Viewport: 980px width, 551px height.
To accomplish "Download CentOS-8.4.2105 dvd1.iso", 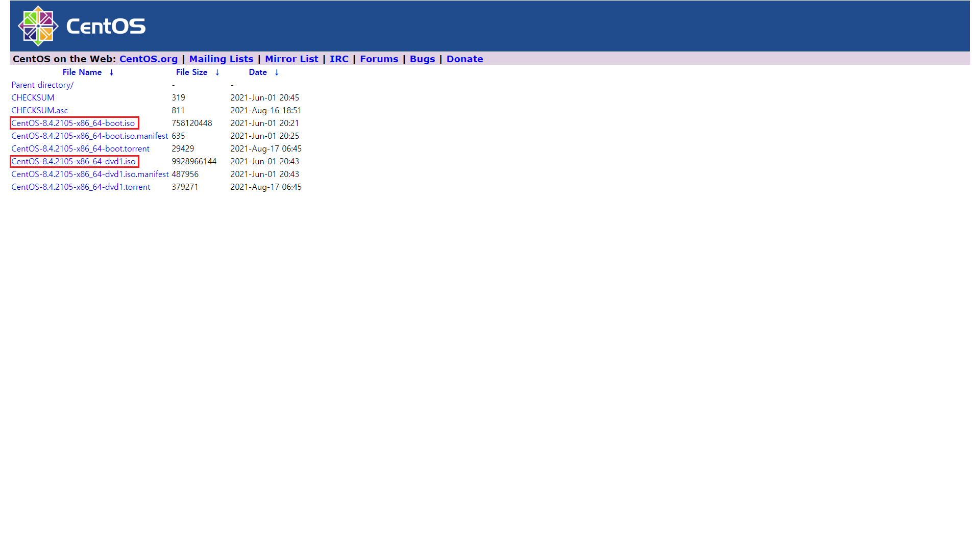I will (x=73, y=162).
